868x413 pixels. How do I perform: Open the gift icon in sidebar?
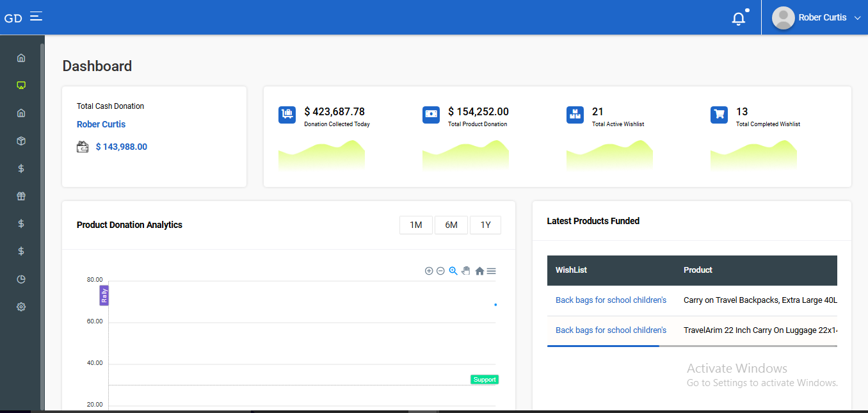(21, 197)
